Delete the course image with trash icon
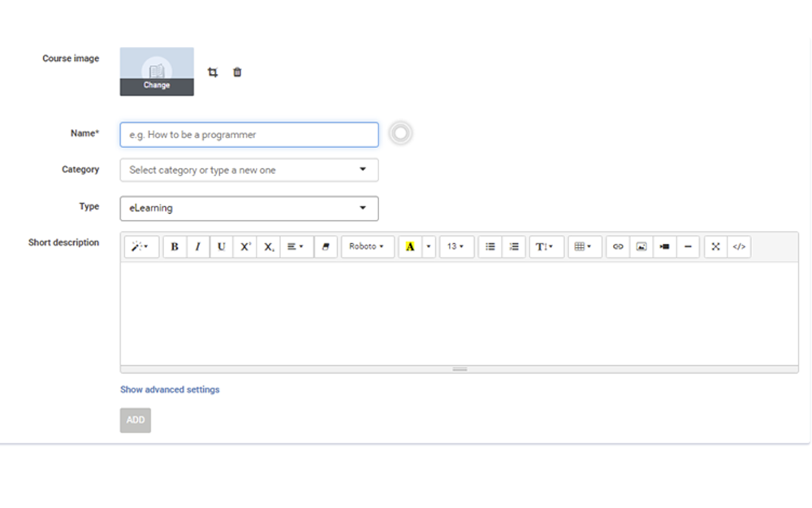Screen dimensions: 812x508 (237, 72)
